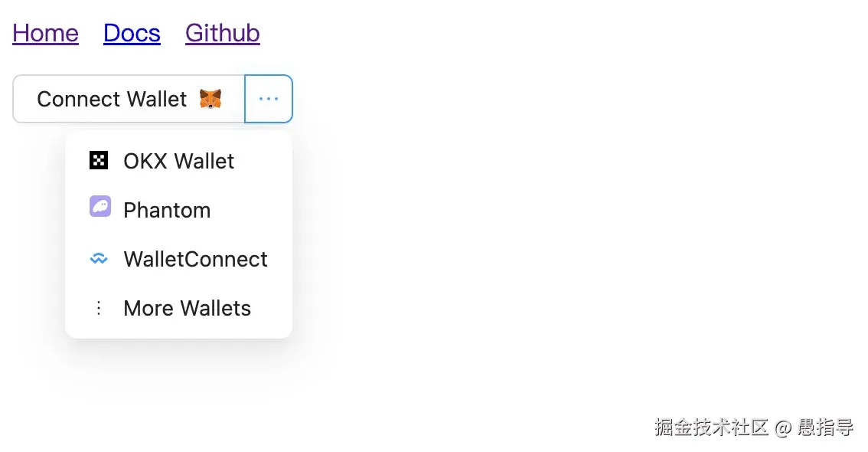Open the Home link
868x452 pixels.
coord(45,33)
